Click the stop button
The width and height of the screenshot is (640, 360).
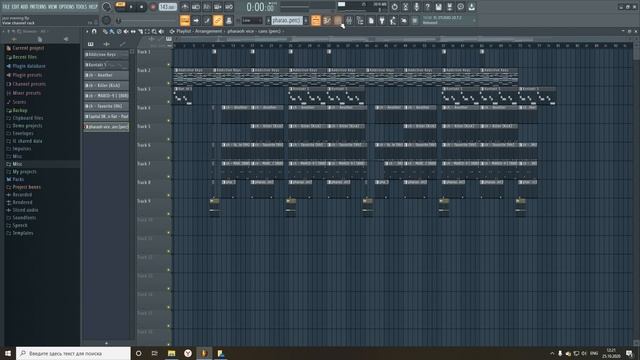coord(142,7)
